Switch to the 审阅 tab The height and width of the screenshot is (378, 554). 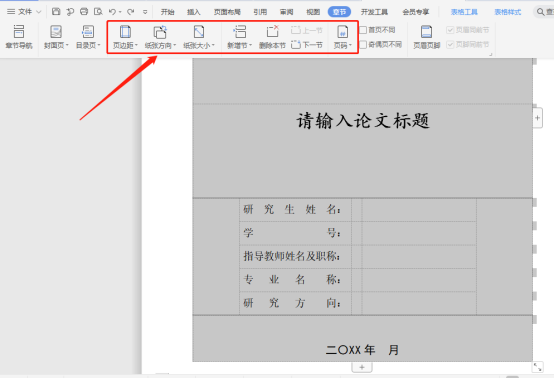click(x=287, y=12)
